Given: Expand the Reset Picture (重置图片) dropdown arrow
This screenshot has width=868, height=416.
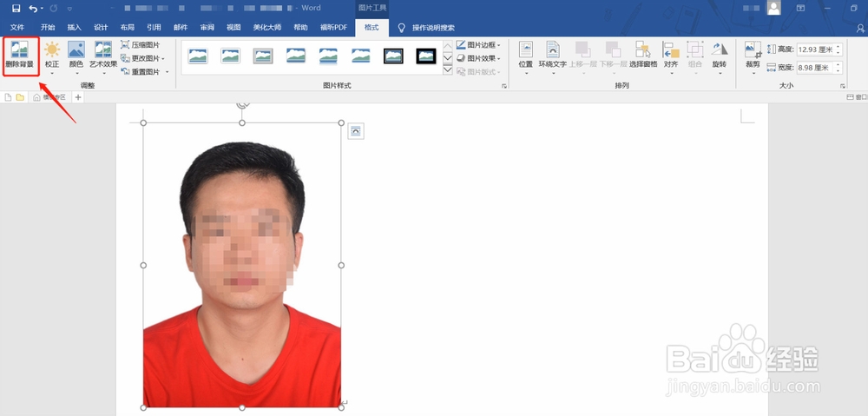Looking at the screenshot, I should tap(167, 72).
